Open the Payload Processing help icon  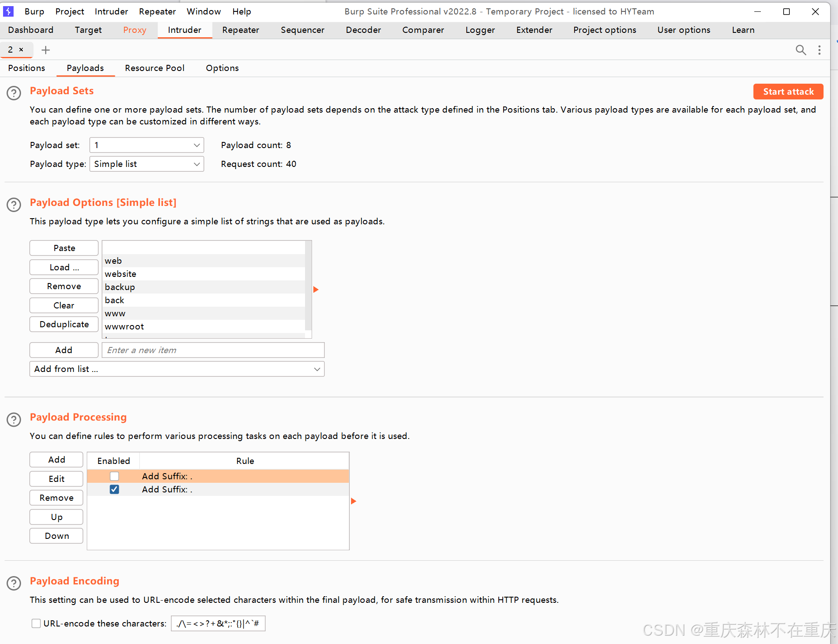14,419
